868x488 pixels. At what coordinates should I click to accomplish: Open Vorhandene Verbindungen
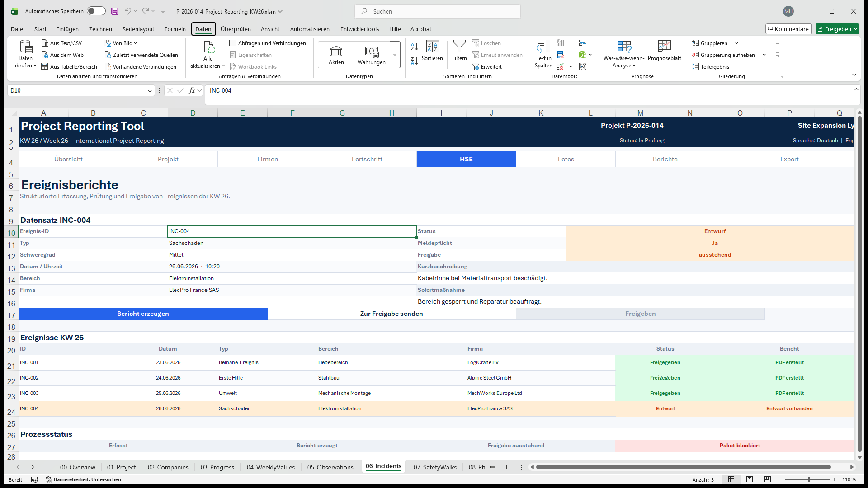141,66
